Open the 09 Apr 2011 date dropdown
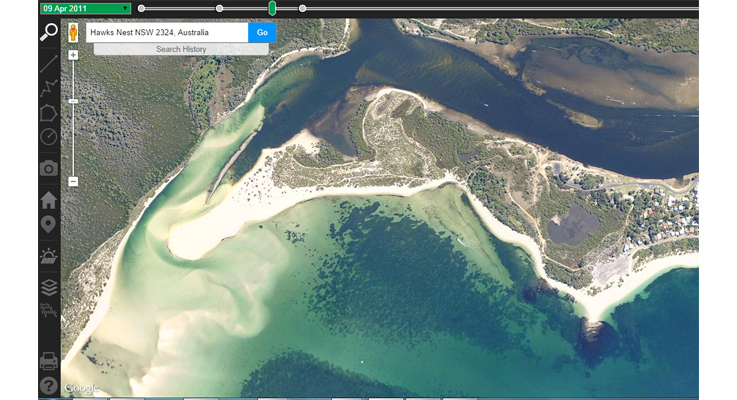Image resolution: width=737 pixels, height=400 pixels. tap(85, 8)
